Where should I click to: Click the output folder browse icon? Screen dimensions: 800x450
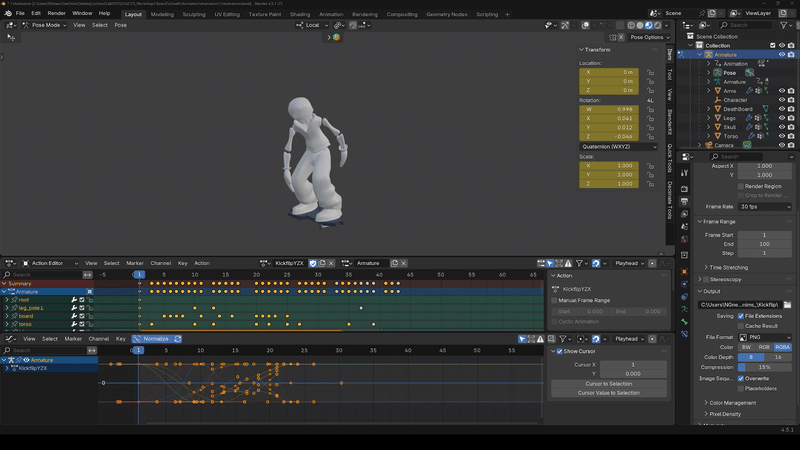coord(787,304)
